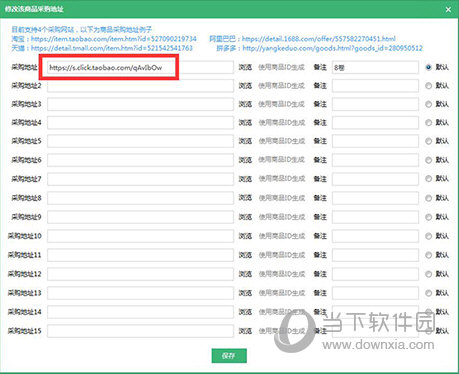Screen dimensions: 459x374
Task: Generate via 使用商品ID生成 on 采购地址4 row
Action: (x=282, y=123)
